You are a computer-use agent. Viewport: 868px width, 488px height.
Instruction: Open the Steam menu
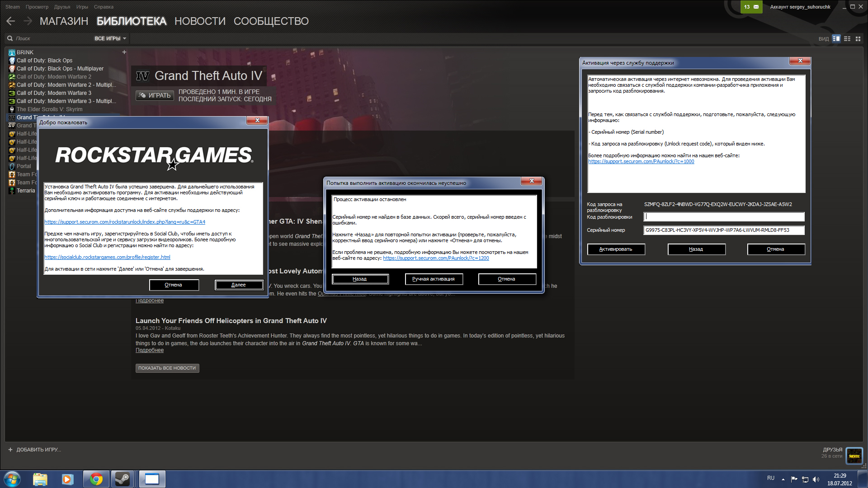(x=13, y=7)
